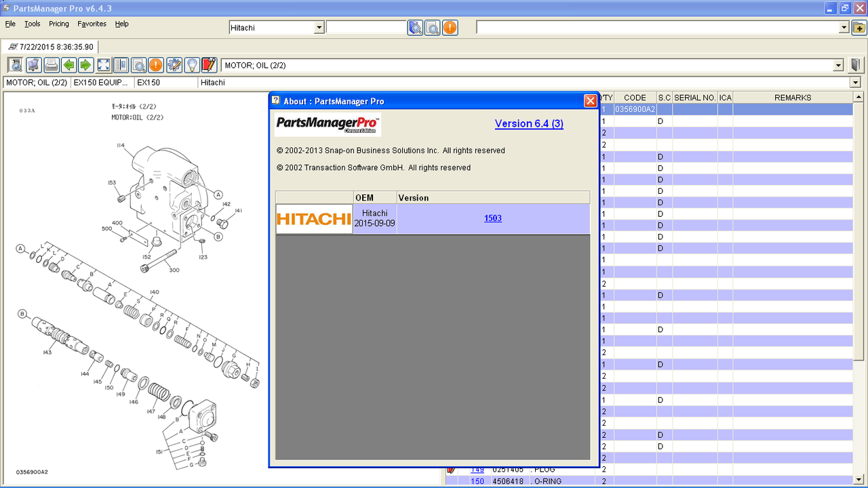Viewport: 868px width, 488px height.
Task: Click the magnifier search icon in lower toolbar
Action: [138, 65]
